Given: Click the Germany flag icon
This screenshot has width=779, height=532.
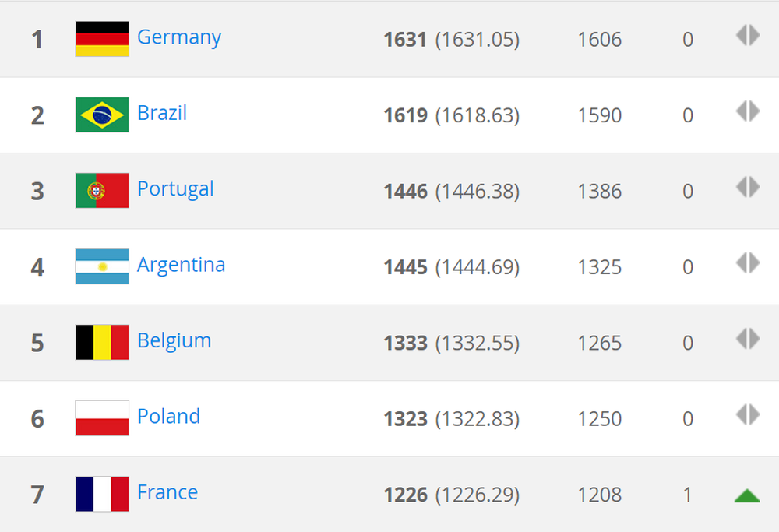Looking at the screenshot, I should pos(102,39).
